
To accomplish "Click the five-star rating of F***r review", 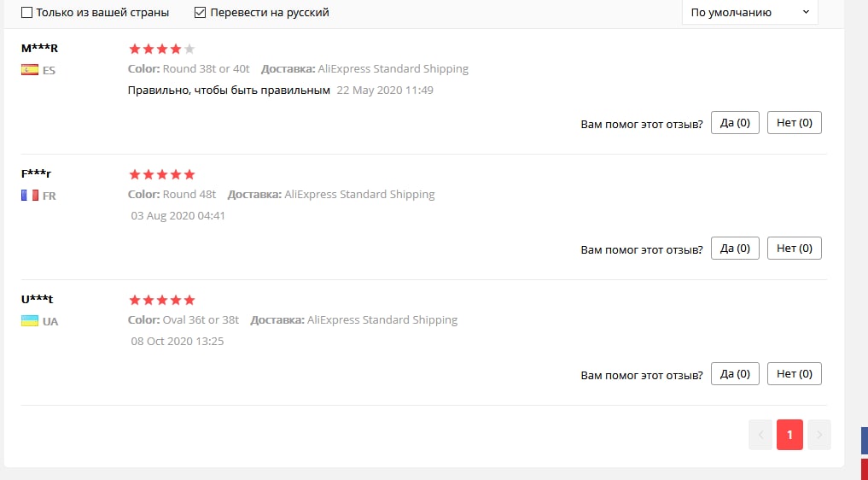I will click(162, 175).
